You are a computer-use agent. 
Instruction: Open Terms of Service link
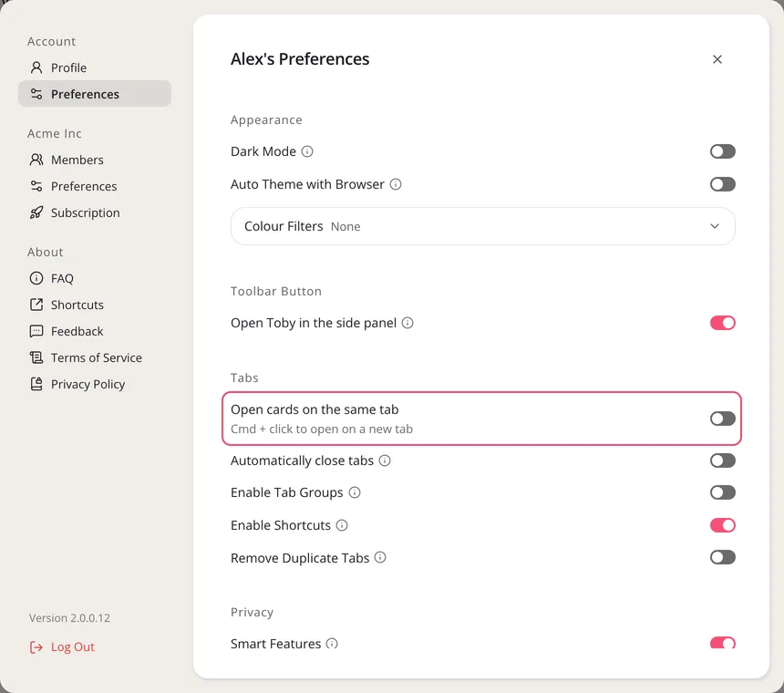coord(95,357)
